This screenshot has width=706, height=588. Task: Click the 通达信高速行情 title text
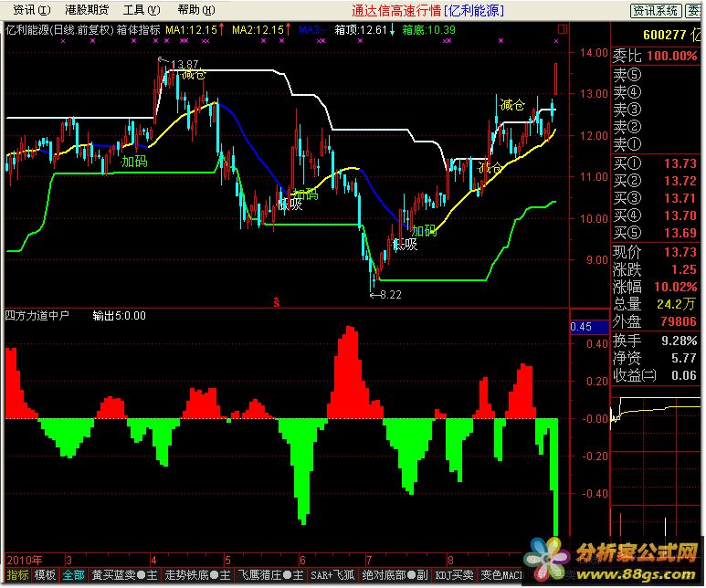coord(396,10)
